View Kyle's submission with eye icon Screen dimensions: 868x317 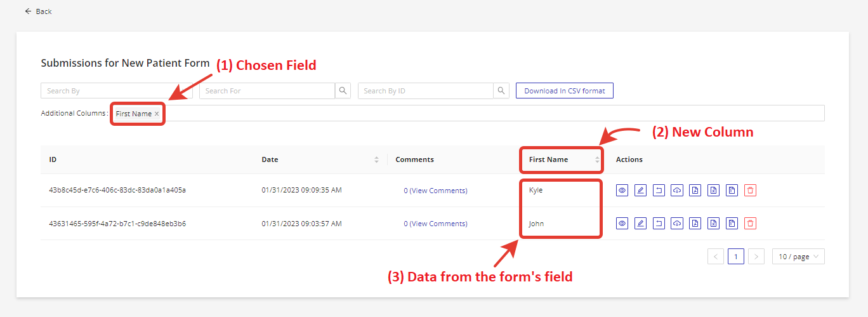tap(622, 190)
